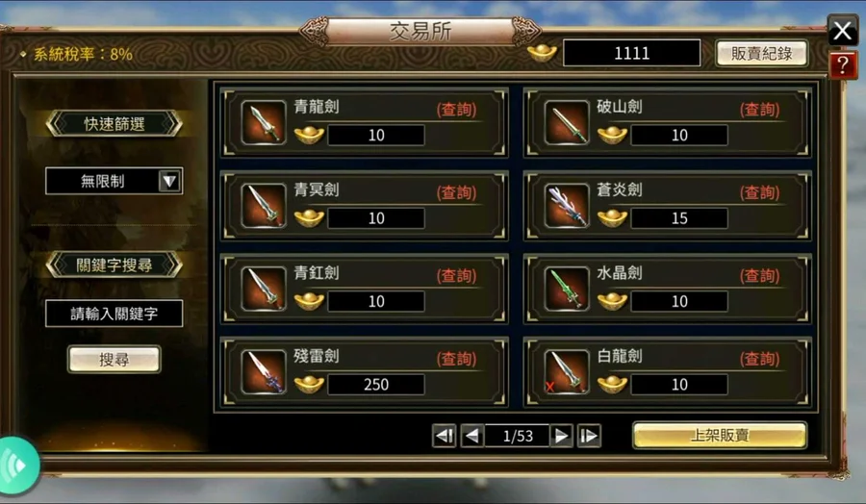Tap the 搜尋 search button
This screenshot has height=504, width=866.
point(115,360)
